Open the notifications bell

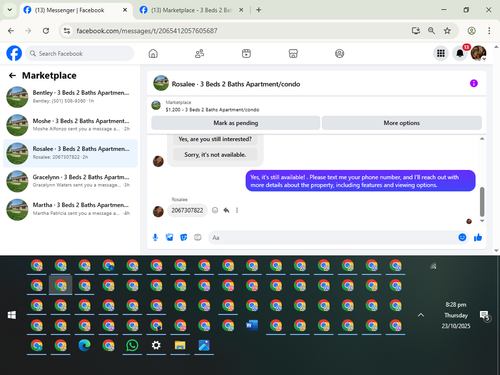pos(460,53)
